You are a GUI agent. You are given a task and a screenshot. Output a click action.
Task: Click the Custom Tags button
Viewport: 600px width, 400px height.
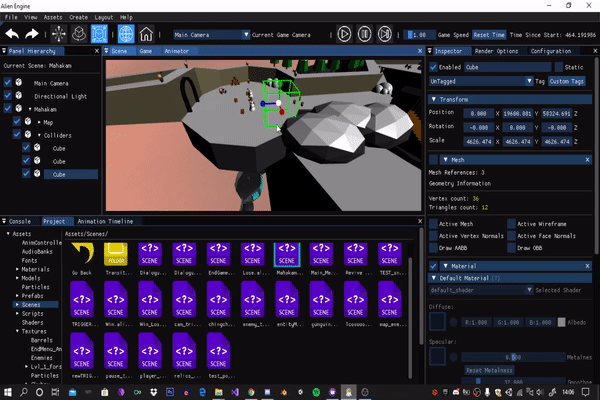coord(566,81)
